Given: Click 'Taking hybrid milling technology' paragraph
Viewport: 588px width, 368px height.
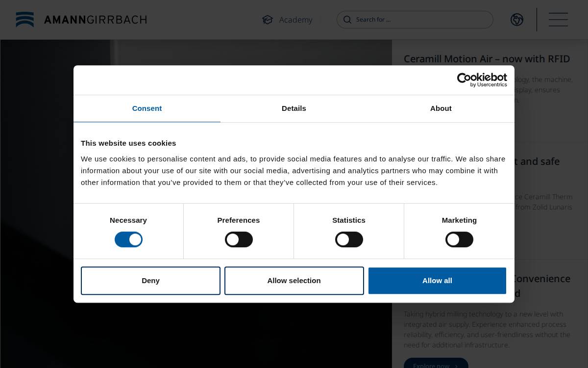Looking at the screenshot, I should (x=487, y=329).
